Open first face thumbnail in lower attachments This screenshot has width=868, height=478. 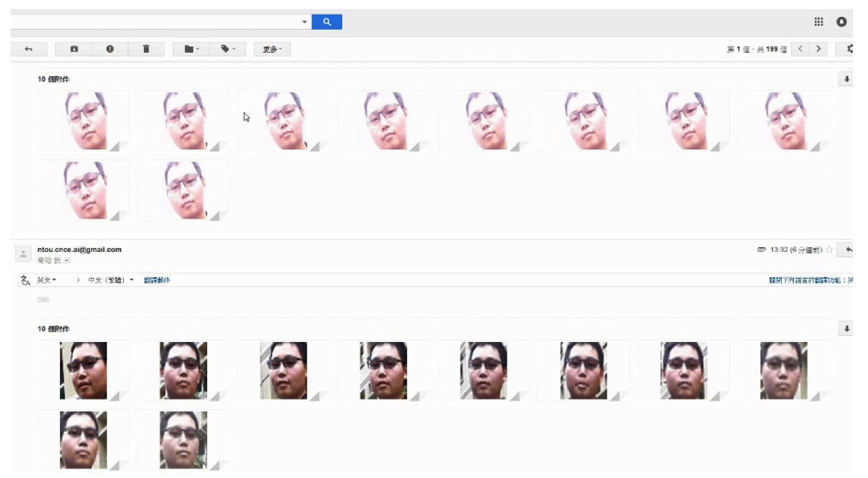pos(83,371)
